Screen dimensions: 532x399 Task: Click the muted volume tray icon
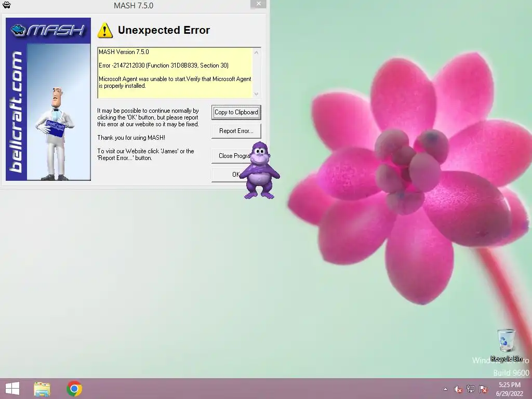pyautogui.click(x=458, y=389)
